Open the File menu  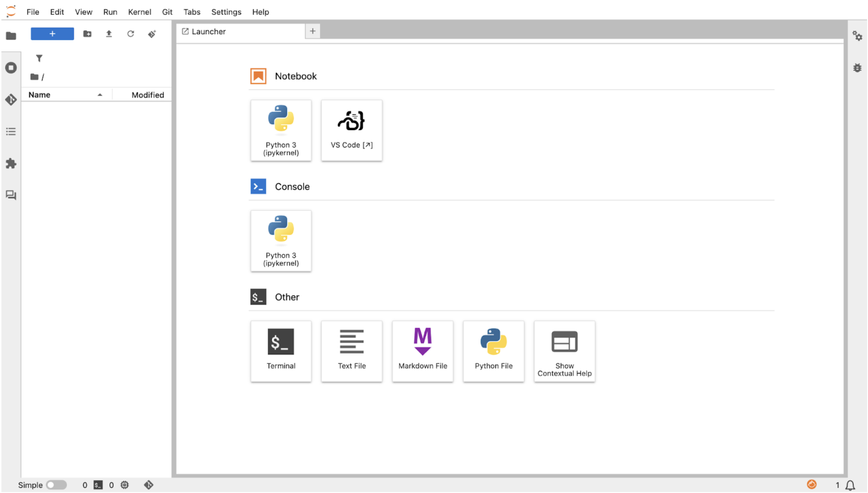[x=33, y=12]
